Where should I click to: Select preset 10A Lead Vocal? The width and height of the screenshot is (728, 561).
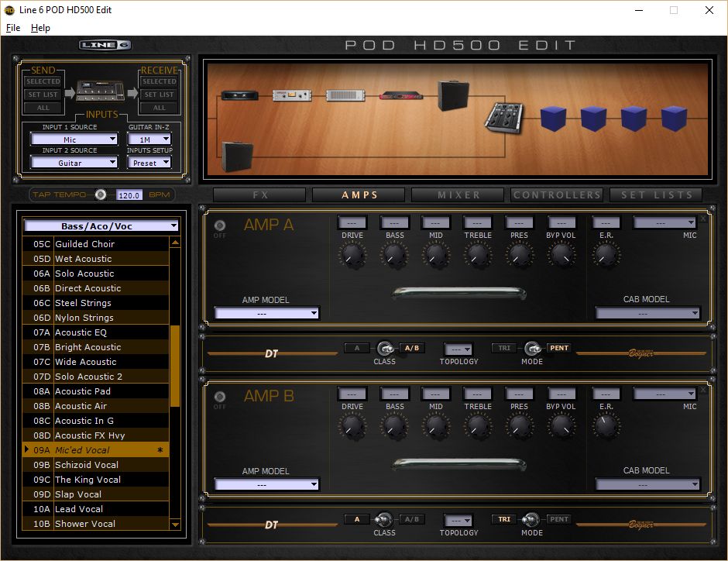pyautogui.click(x=95, y=509)
